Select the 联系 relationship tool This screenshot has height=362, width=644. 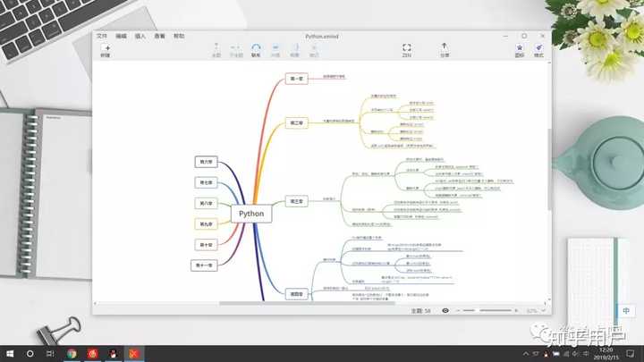pyautogui.click(x=256, y=50)
